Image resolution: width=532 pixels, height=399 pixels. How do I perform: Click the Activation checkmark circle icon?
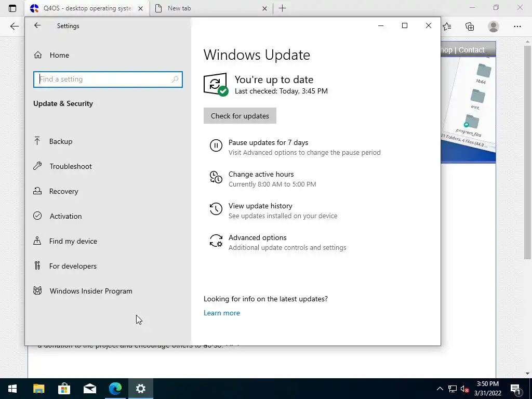coord(37,216)
